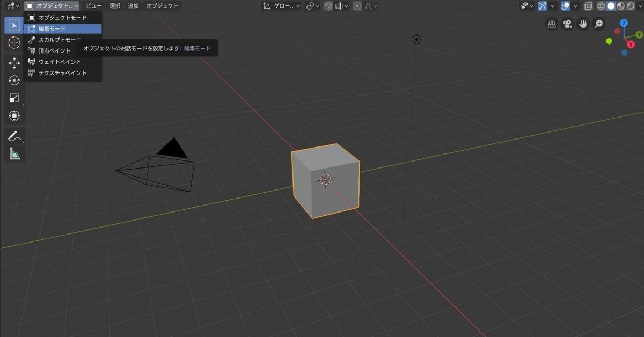
Task: Select the Scale tool
Action: pos(14,98)
